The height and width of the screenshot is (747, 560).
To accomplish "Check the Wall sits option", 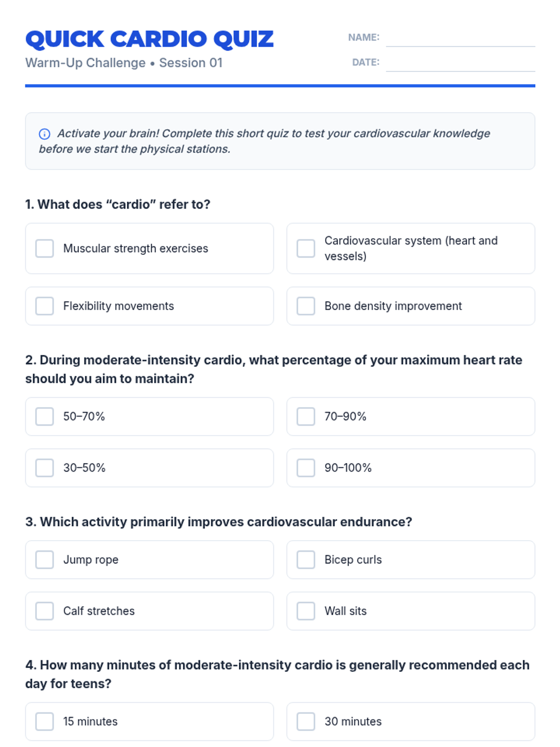I will coord(306,611).
